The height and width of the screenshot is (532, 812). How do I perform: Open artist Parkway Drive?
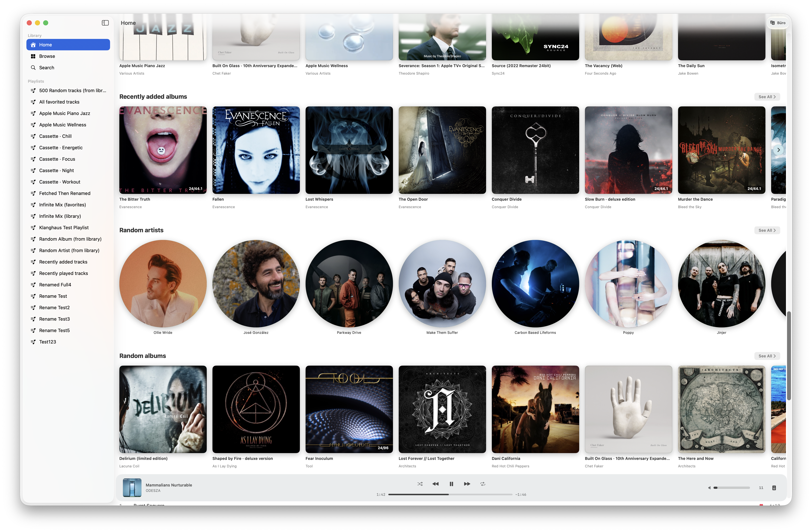349,284
